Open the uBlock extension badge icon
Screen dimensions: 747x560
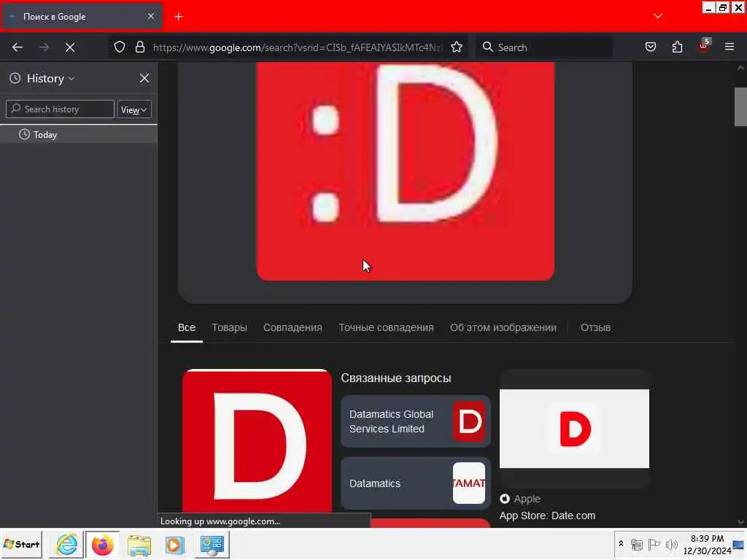click(x=704, y=46)
